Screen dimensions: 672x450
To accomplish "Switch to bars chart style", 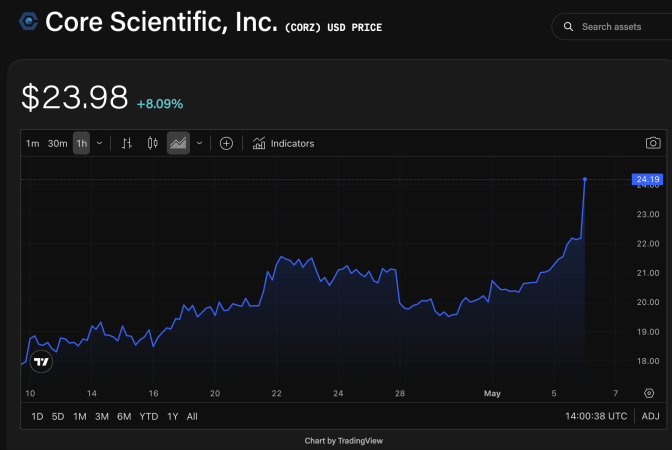I will tap(126, 144).
